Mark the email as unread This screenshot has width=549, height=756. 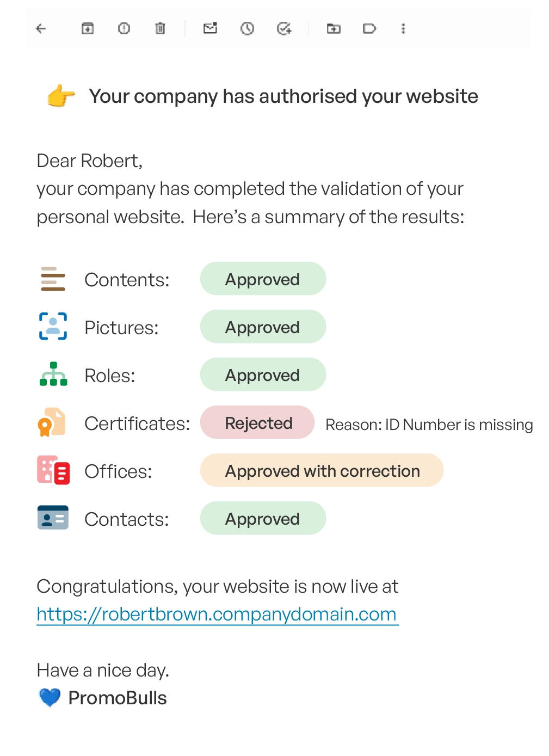click(x=210, y=29)
